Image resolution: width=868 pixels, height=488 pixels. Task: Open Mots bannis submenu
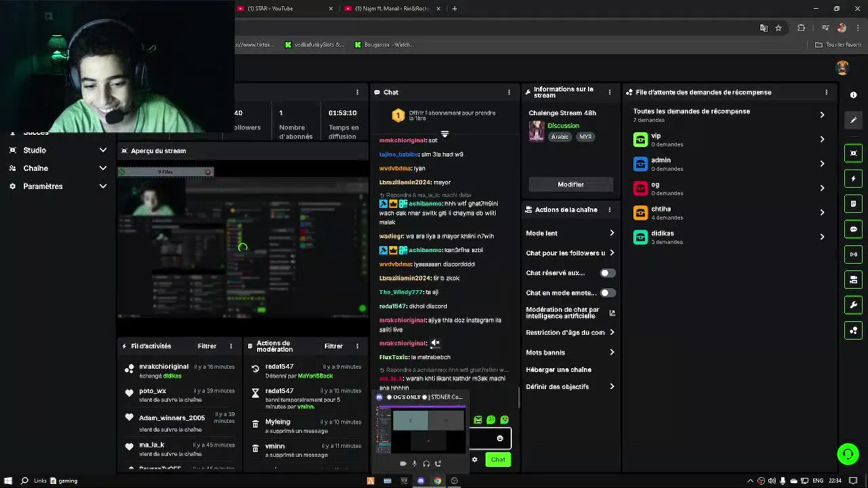click(x=570, y=352)
